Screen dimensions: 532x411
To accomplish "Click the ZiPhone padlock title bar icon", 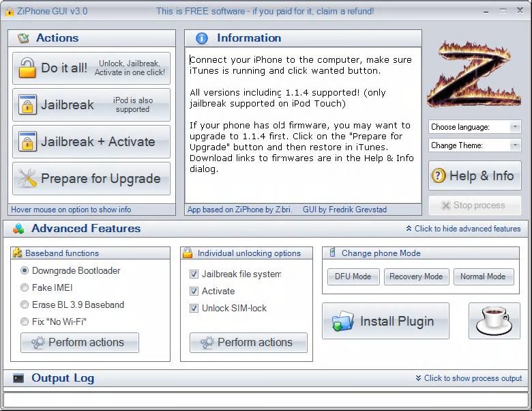I will (x=10, y=12).
